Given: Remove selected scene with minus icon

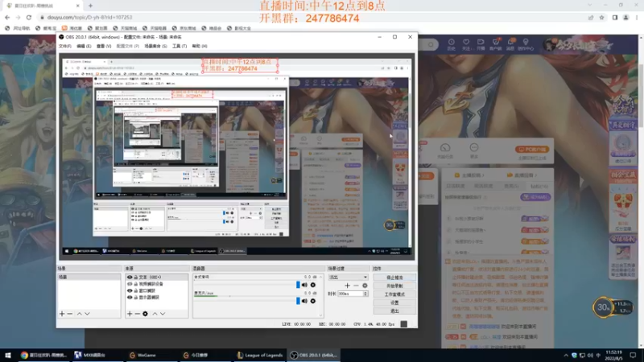Looking at the screenshot, I should coord(70,314).
